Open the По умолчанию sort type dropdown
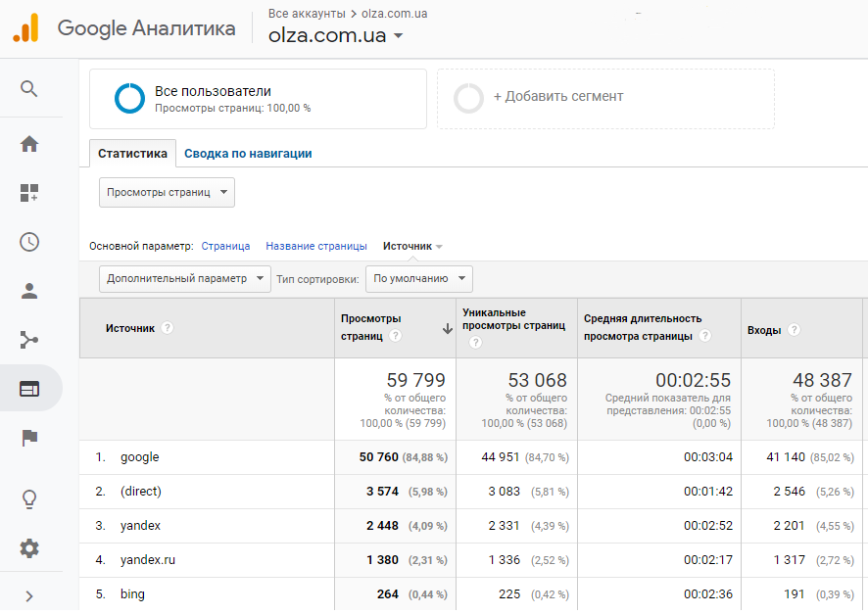 coord(419,278)
